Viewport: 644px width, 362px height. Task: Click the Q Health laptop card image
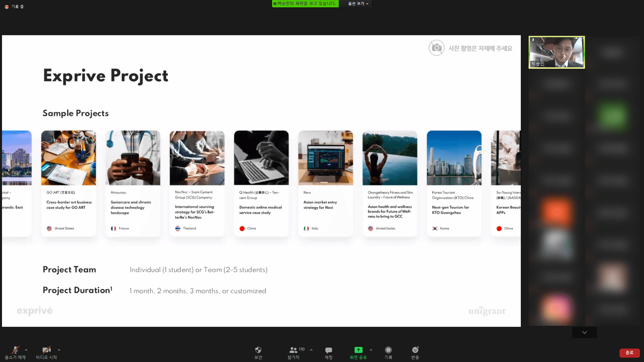coord(261,158)
